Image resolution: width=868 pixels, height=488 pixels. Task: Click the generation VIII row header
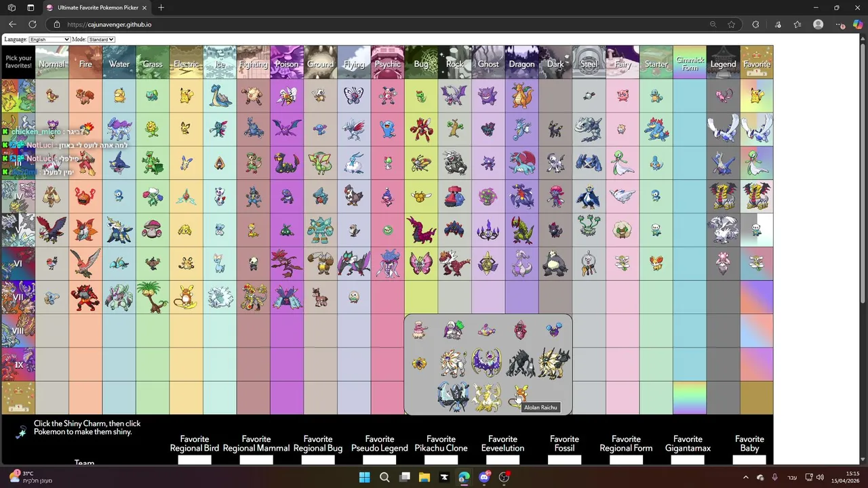(x=18, y=331)
